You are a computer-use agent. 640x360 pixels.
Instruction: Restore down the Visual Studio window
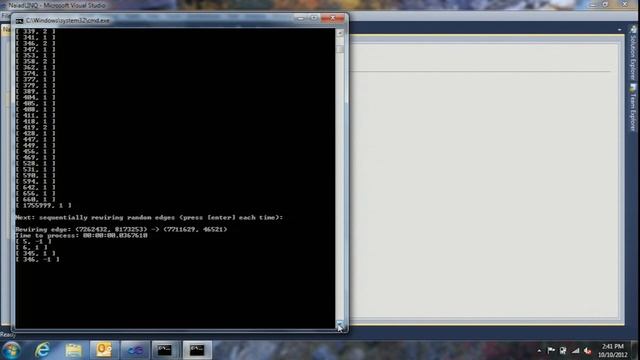606,4
